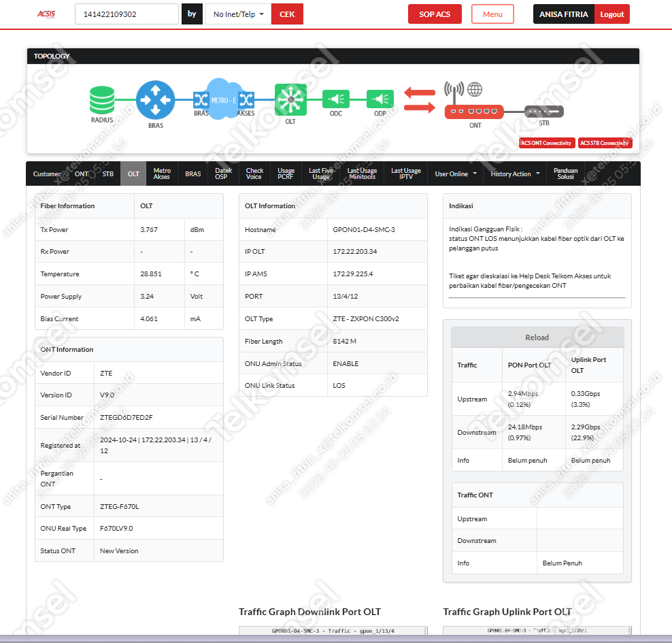Viewport: 672px width, 643px height.
Task: Select ONT Type value ZTEG-F670L
Action: point(120,507)
